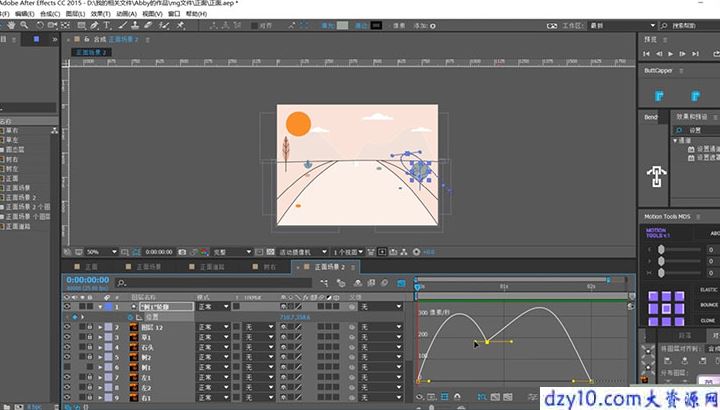This screenshot has width=720, height=410.
Task: Switch to the 正面 timeline tab
Action: click(x=91, y=267)
